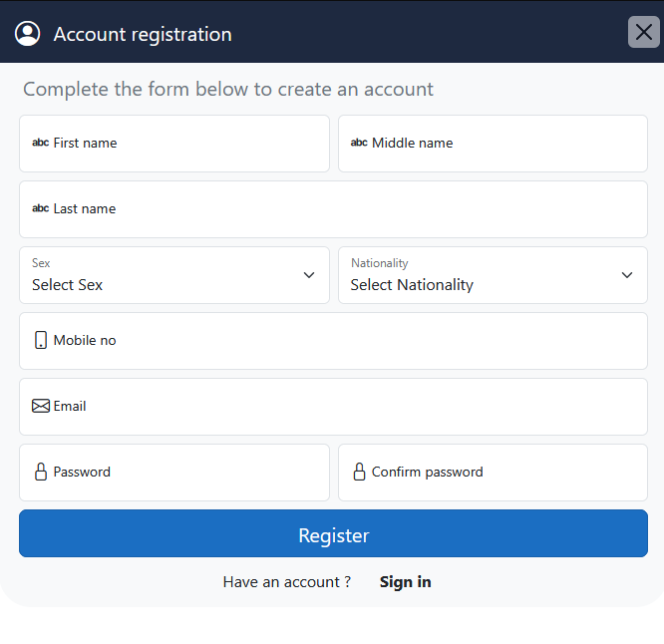The image size is (664, 644).
Task: Expand the Sex dropdown chevron arrow
Action: [x=309, y=275]
